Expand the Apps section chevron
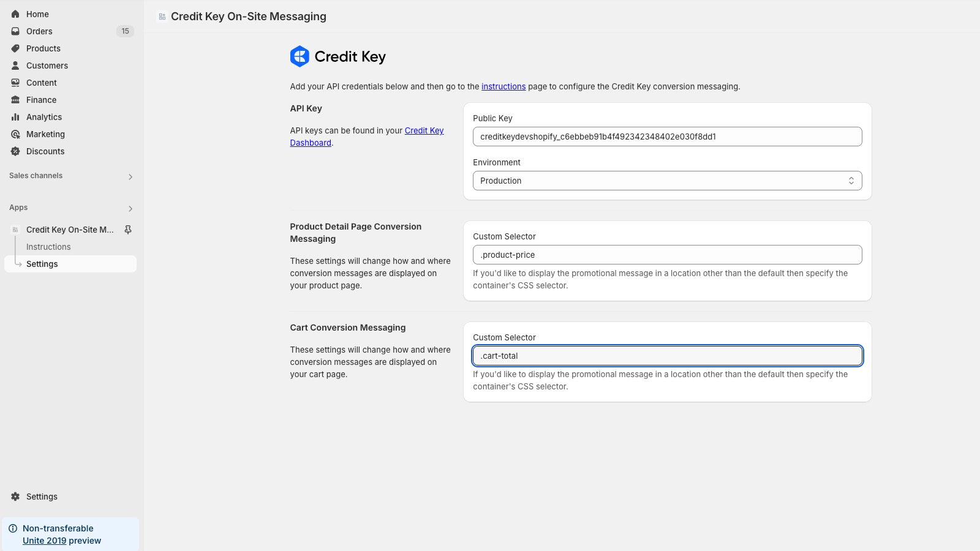 (130, 209)
